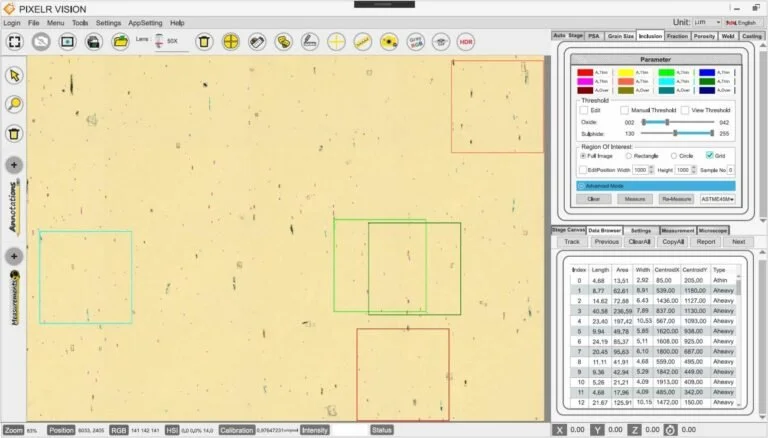768x438 pixels.
Task: Click the Sample No input field
Action: pyautogui.click(x=730, y=170)
